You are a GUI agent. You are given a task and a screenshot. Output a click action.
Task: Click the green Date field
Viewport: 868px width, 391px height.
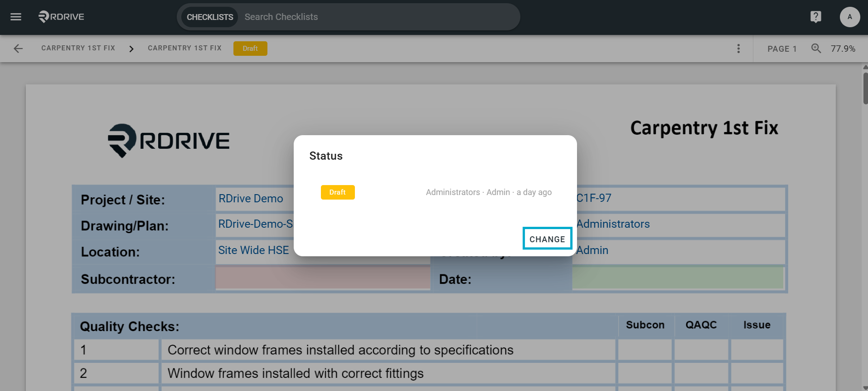pyautogui.click(x=678, y=278)
